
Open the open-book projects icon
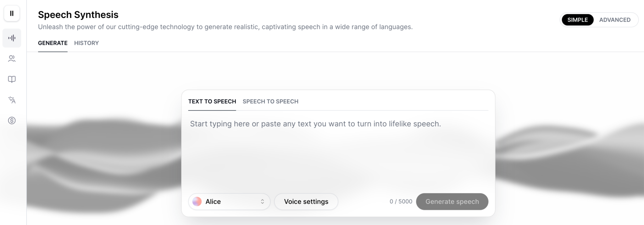point(12,79)
